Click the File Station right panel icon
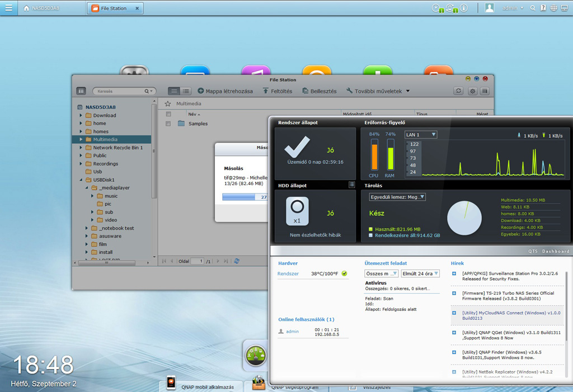The width and height of the screenshot is (573, 392). point(485,91)
